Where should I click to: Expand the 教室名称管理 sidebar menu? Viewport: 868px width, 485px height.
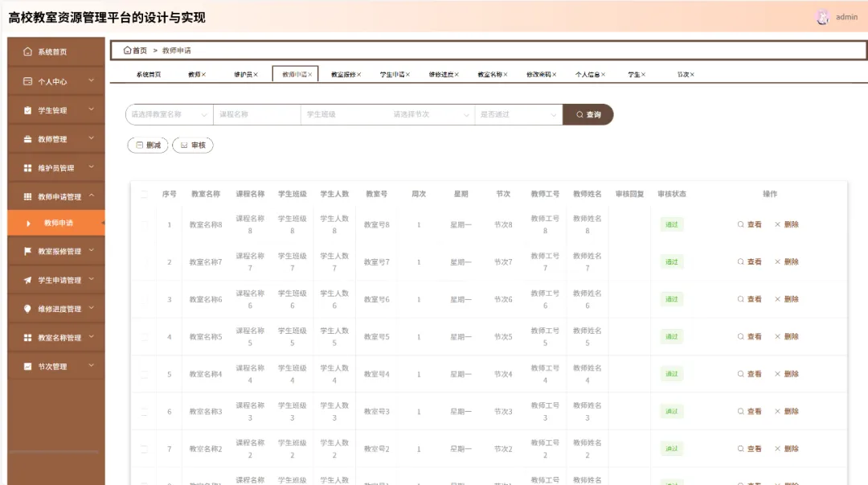[x=56, y=338]
